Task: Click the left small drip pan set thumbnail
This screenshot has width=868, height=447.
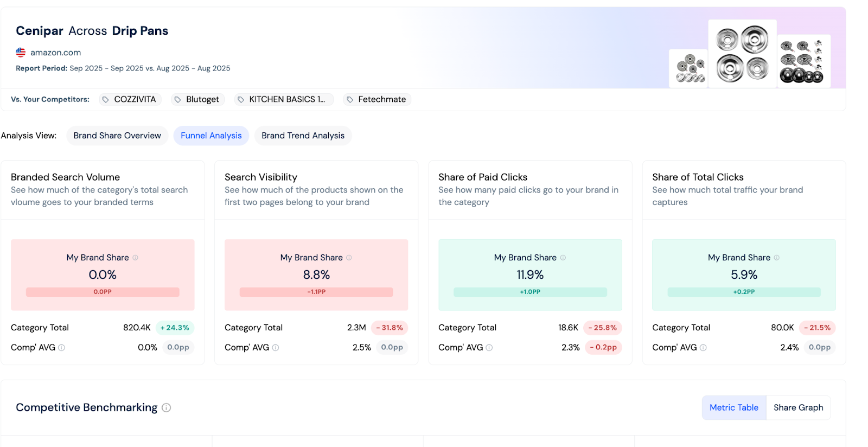Action: 689,69
